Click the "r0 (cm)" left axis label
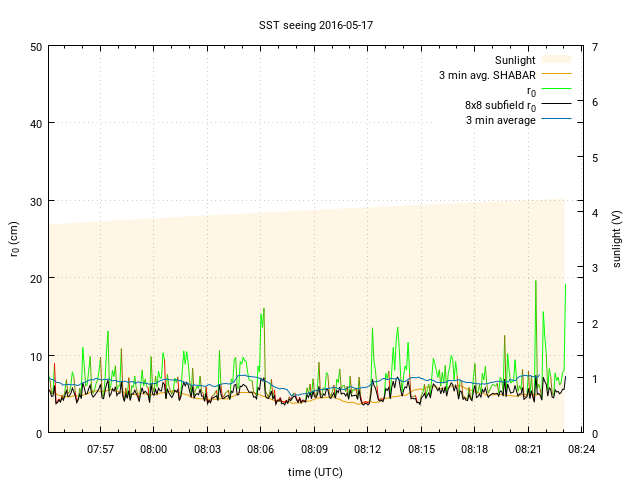The height and width of the screenshot is (480, 640). coord(15,240)
